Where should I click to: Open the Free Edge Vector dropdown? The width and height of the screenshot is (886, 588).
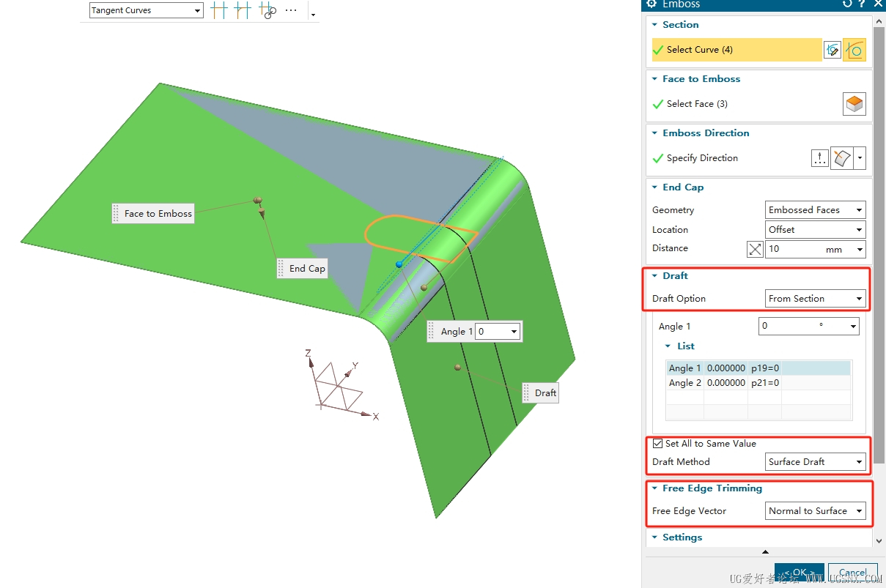point(815,511)
